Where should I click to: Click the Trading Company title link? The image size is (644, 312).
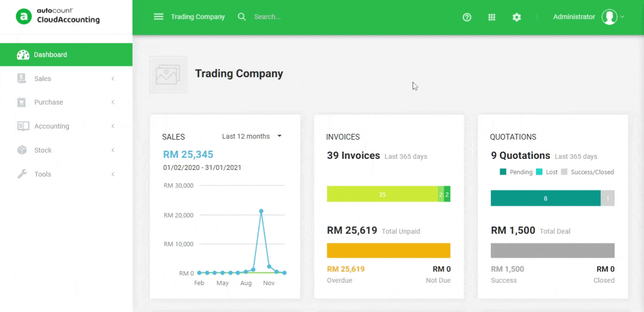[x=198, y=17]
